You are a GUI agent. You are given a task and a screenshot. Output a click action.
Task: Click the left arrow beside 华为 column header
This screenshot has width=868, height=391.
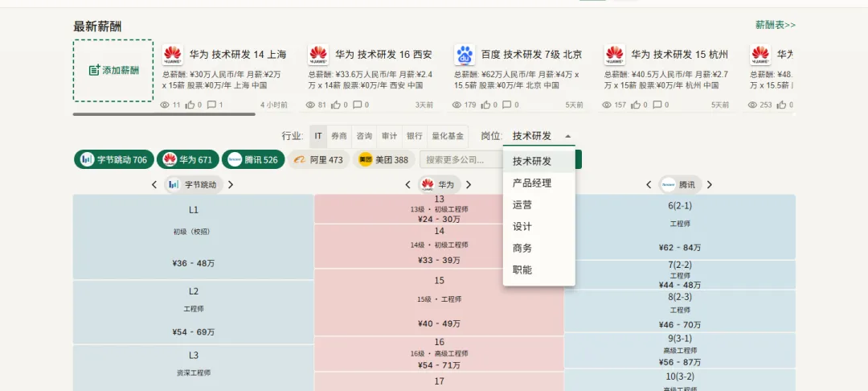point(408,184)
